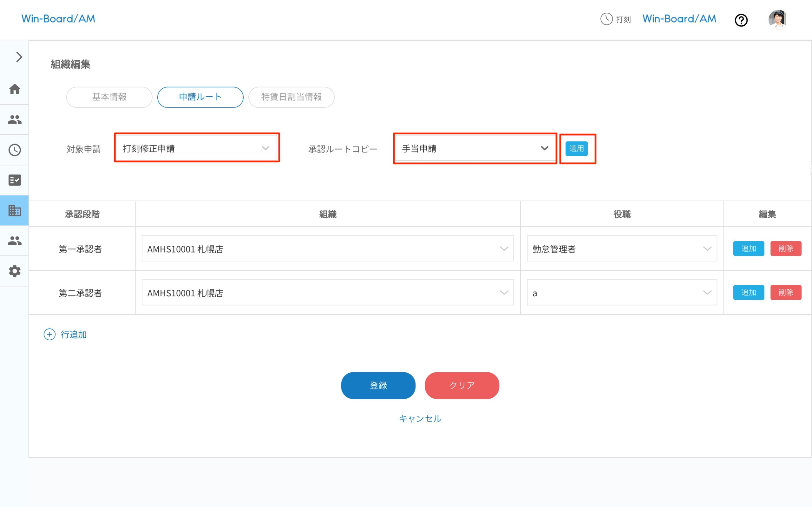Open settings gear in sidebar
812x507 pixels.
15,271
